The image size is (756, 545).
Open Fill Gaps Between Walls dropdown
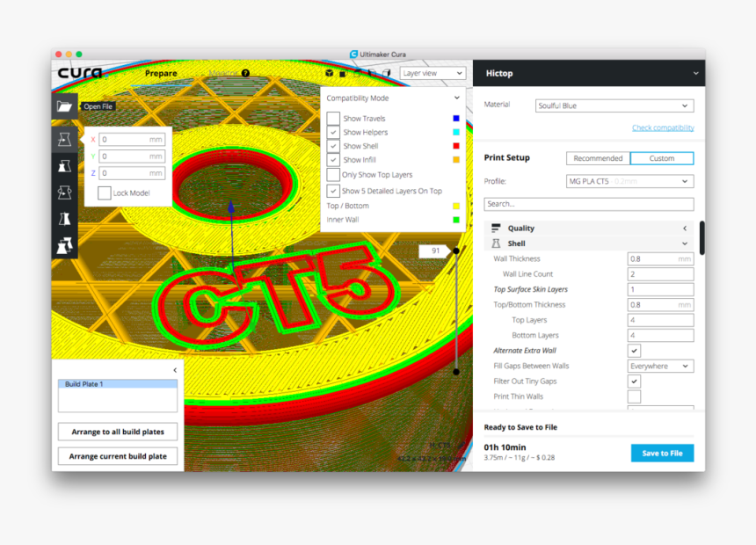pyautogui.click(x=660, y=366)
